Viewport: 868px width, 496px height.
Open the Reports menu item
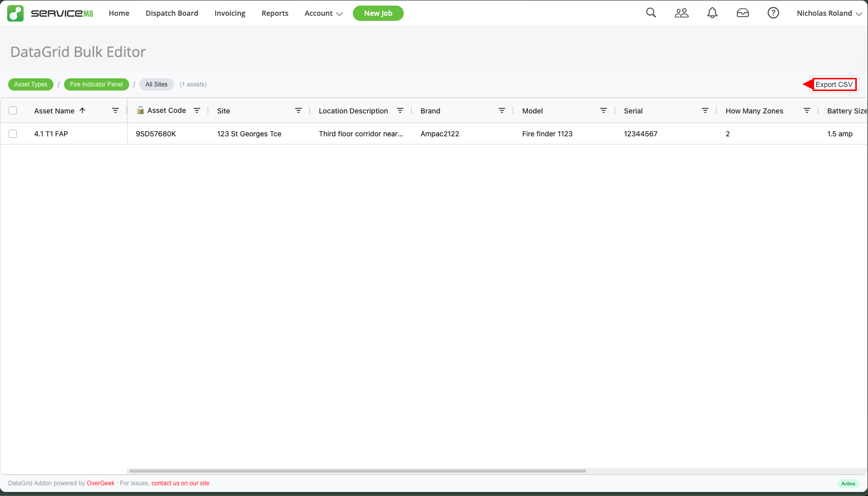(x=275, y=13)
